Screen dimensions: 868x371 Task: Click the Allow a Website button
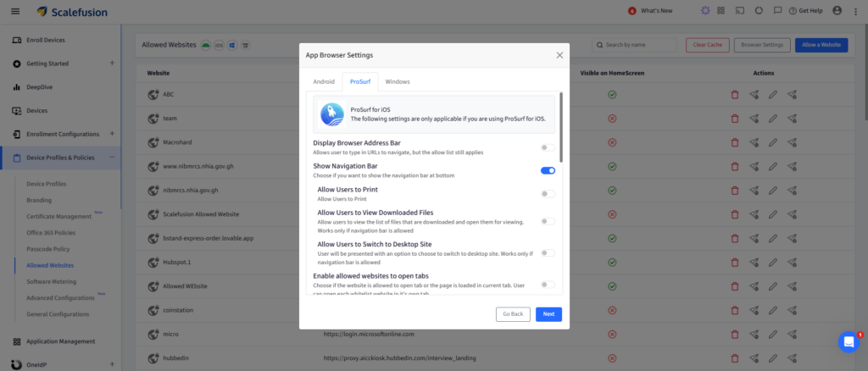coord(821,45)
